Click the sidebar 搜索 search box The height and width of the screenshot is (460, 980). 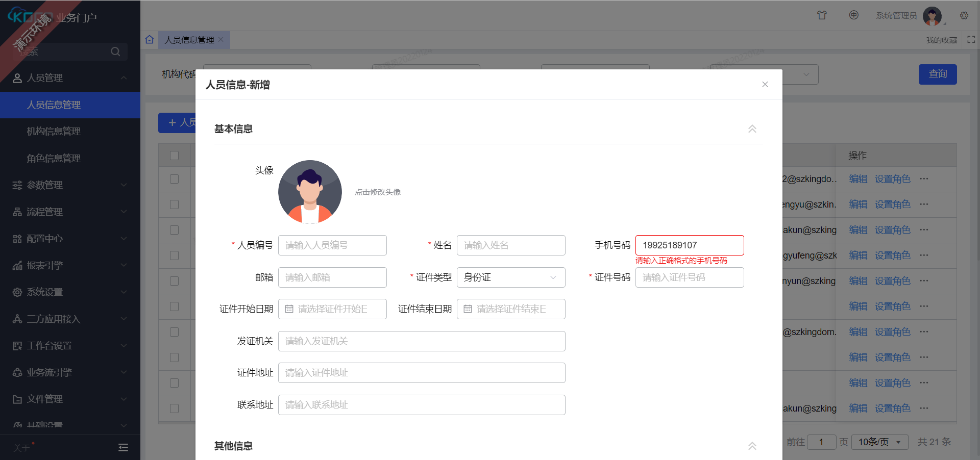pyautogui.click(x=70, y=52)
